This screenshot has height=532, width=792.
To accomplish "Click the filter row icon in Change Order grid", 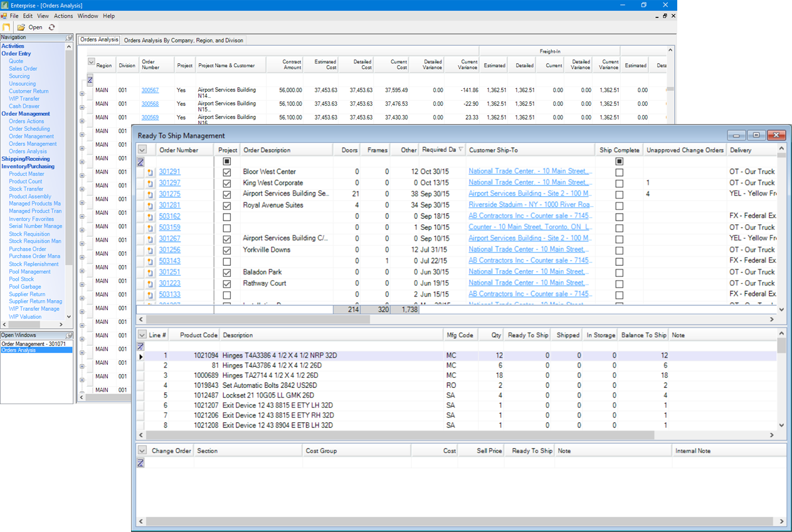I will click(x=141, y=462).
